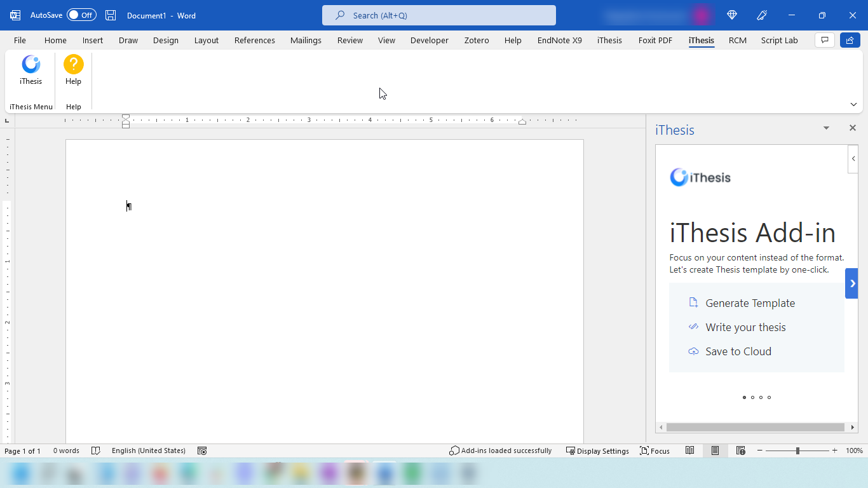Close the iThesis task pane
Screen dimensions: 868x488
click(x=853, y=128)
